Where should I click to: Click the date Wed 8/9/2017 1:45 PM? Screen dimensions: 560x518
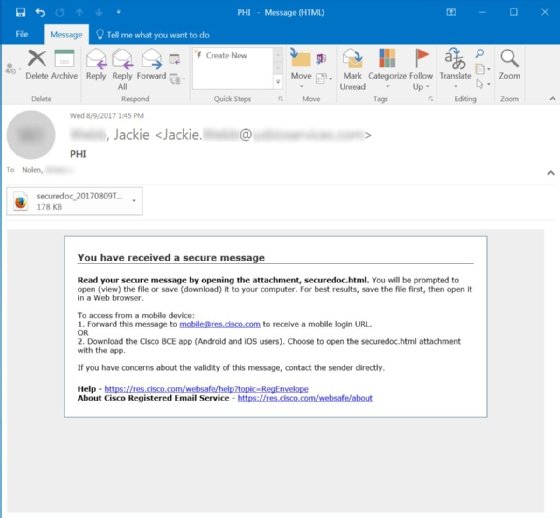pyautogui.click(x=106, y=115)
